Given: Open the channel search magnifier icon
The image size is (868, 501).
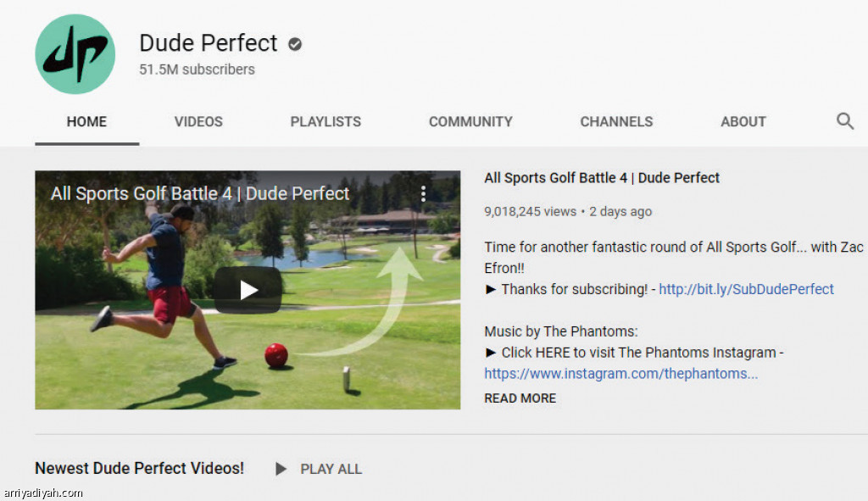Looking at the screenshot, I should pyautogui.click(x=845, y=121).
